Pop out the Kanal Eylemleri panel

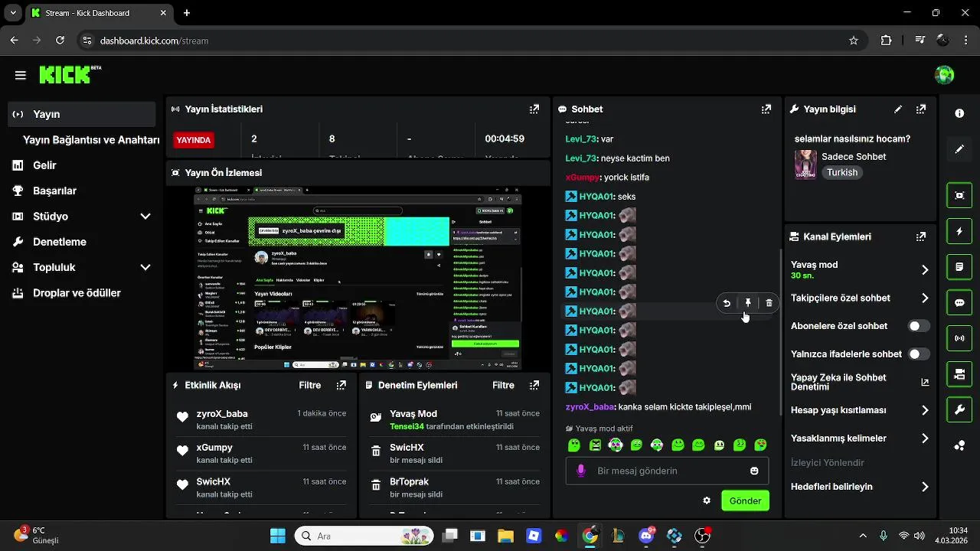click(921, 236)
